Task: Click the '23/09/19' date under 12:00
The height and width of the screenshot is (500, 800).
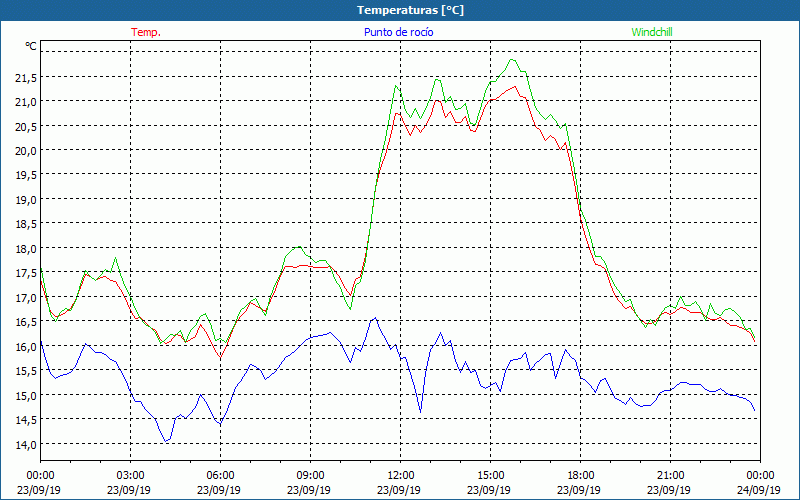Action: point(399,490)
